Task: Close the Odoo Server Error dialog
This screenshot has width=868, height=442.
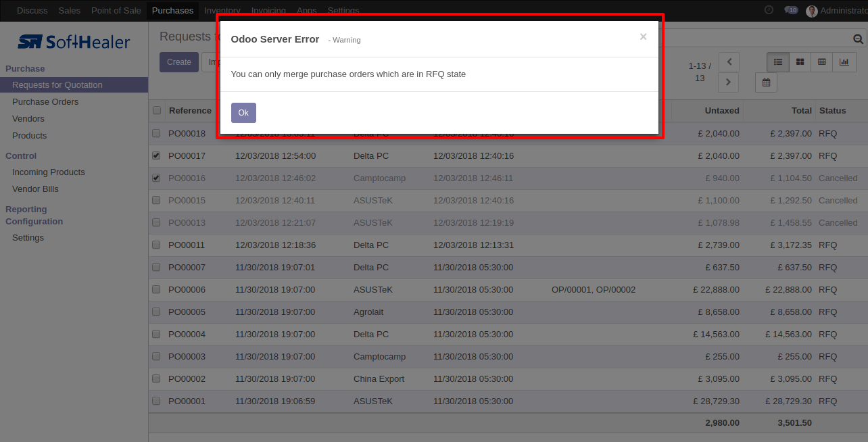Action: pyautogui.click(x=643, y=37)
